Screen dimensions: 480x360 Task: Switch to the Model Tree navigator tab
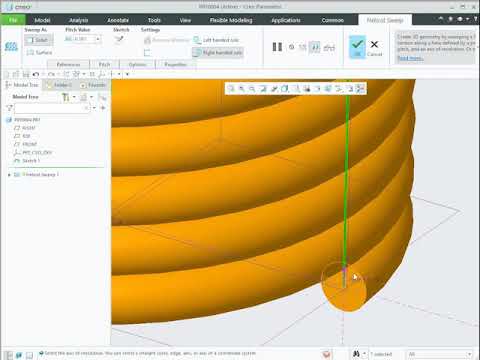pyautogui.click(x=22, y=85)
